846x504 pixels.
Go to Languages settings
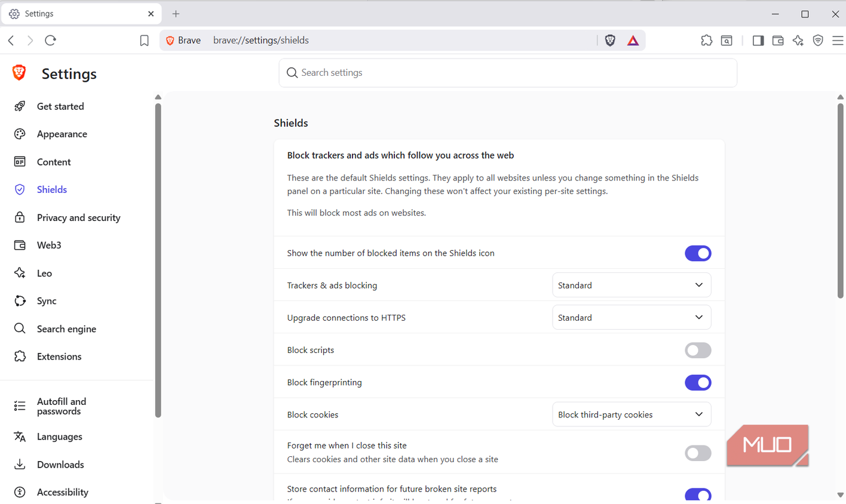[x=60, y=437]
